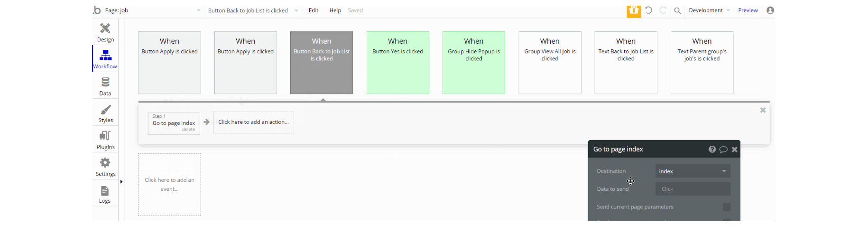
Task: Click the undo arrow icon
Action: tap(648, 10)
